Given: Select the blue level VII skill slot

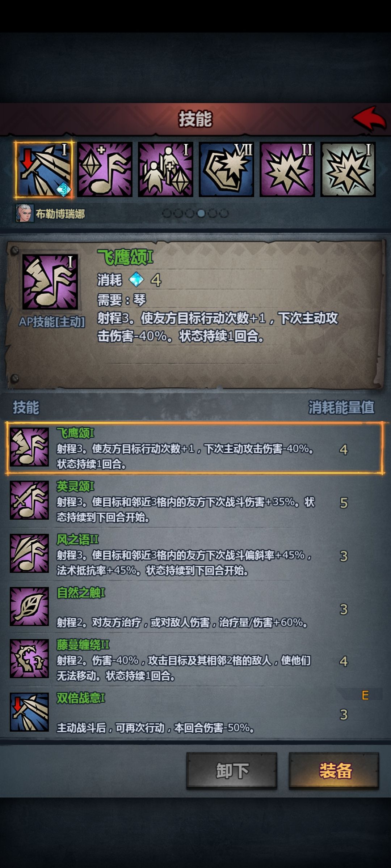Looking at the screenshot, I should click(x=226, y=170).
